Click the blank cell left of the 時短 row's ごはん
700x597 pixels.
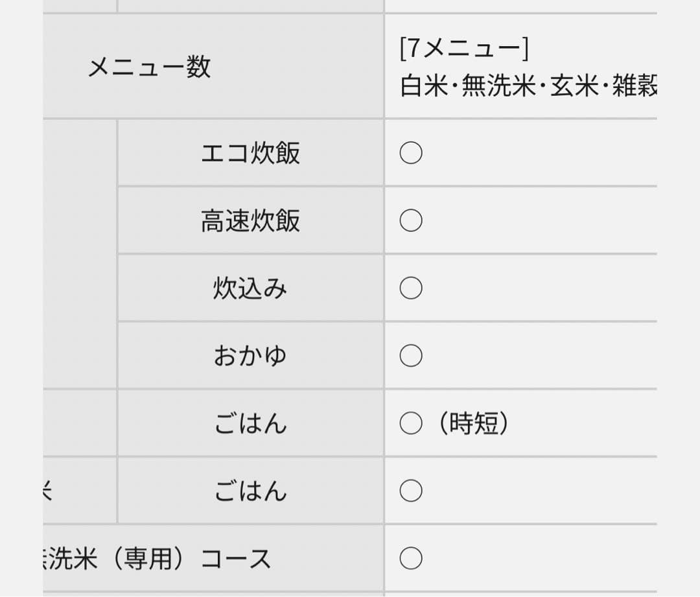tap(80, 424)
